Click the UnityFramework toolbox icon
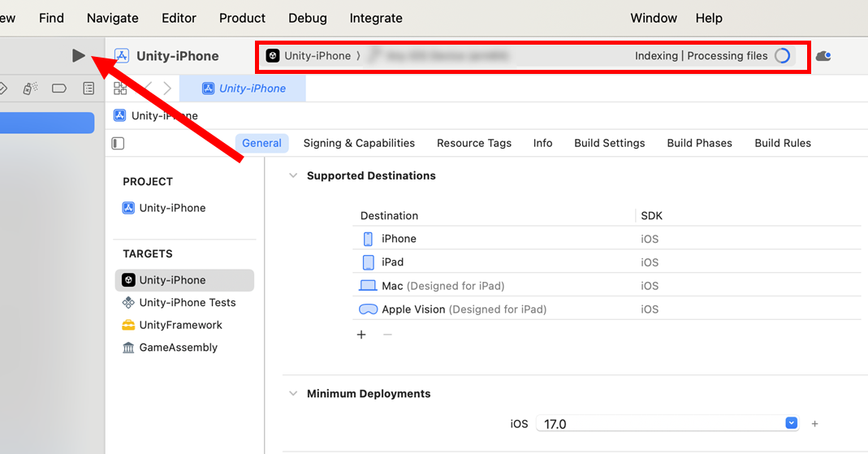The height and width of the screenshot is (454, 868). click(128, 325)
